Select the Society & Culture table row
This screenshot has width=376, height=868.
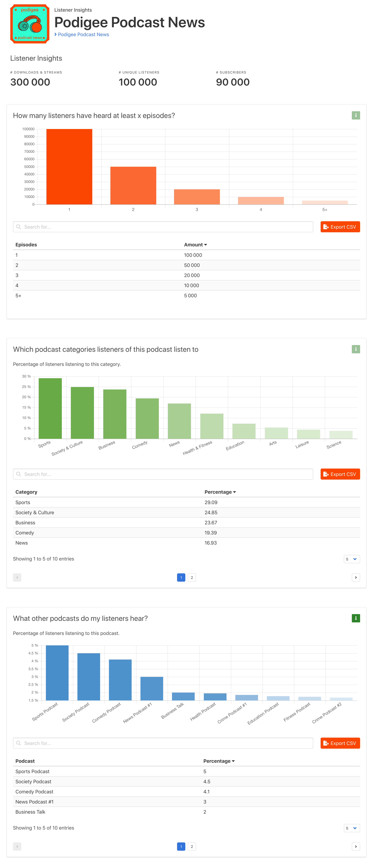pyautogui.click(x=187, y=513)
